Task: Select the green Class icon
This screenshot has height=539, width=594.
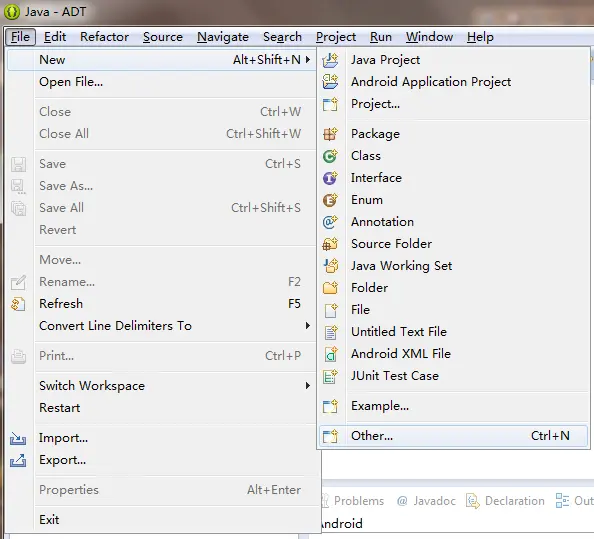Action: [x=330, y=156]
